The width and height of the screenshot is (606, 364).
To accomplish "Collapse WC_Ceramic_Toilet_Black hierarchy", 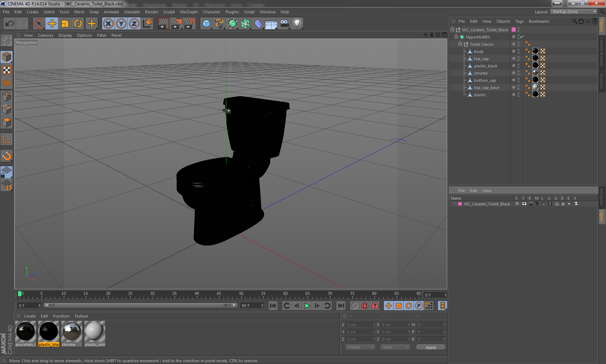I will click(x=452, y=30).
